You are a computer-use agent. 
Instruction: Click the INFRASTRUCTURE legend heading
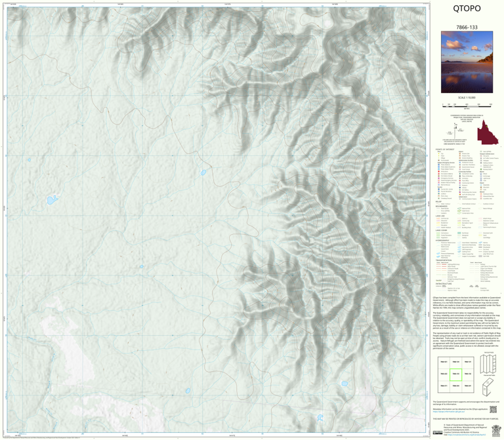[444, 284]
